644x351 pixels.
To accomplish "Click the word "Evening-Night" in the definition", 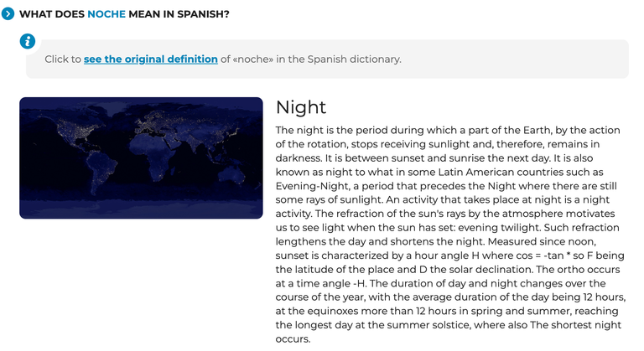I will [313, 186].
